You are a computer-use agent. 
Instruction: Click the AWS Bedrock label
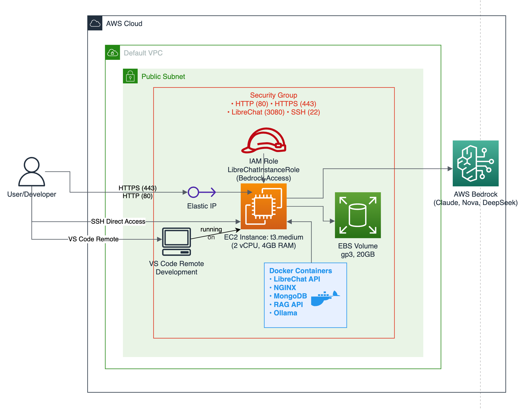(476, 194)
